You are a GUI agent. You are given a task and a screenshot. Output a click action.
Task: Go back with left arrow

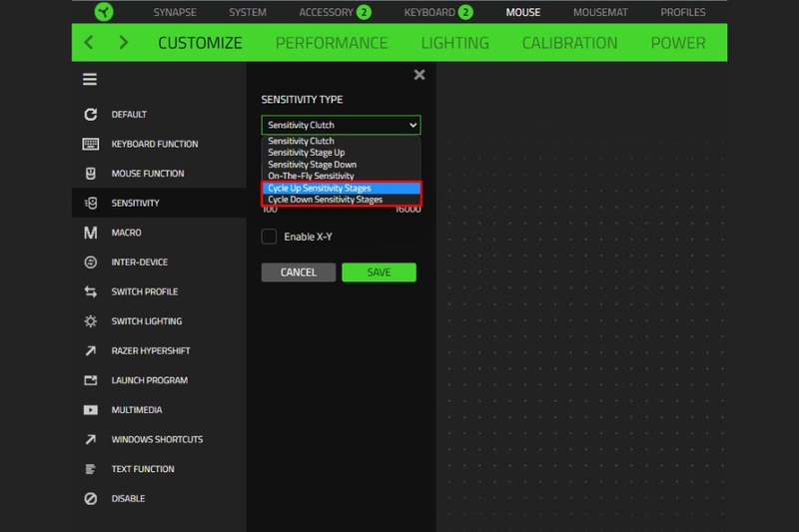[89, 42]
